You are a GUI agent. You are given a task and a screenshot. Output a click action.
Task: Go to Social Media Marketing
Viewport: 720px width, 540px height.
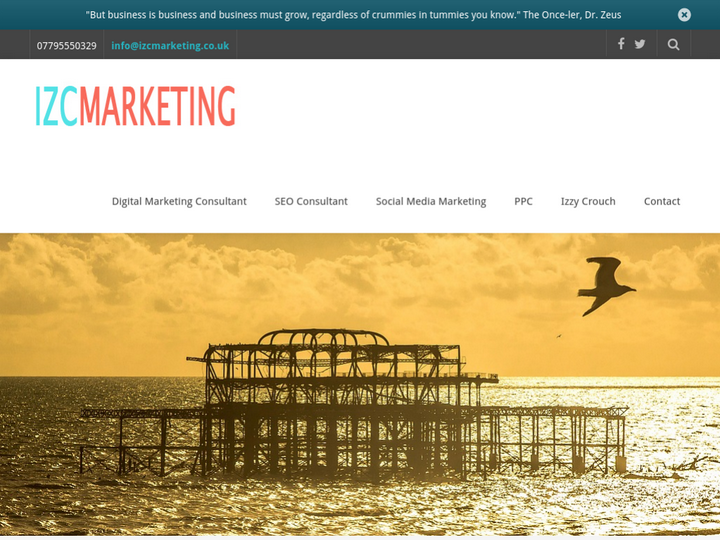pyautogui.click(x=431, y=202)
